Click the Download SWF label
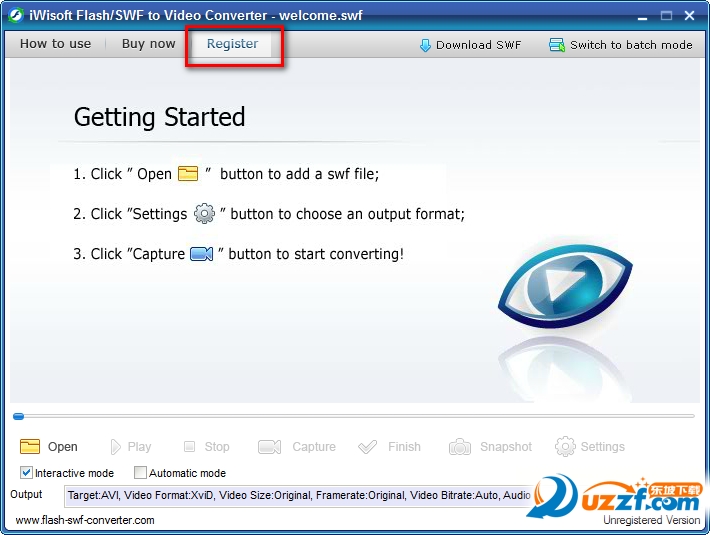This screenshot has width=710, height=535. point(479,45)
